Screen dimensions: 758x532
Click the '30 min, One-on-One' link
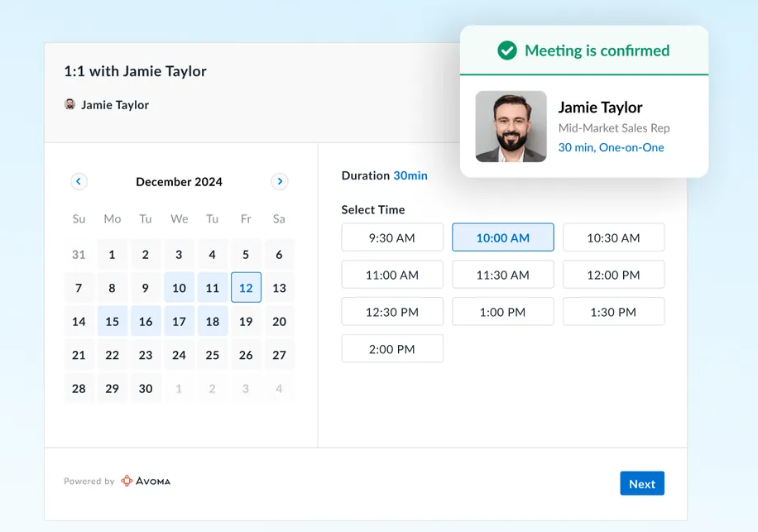click(611, 147)
